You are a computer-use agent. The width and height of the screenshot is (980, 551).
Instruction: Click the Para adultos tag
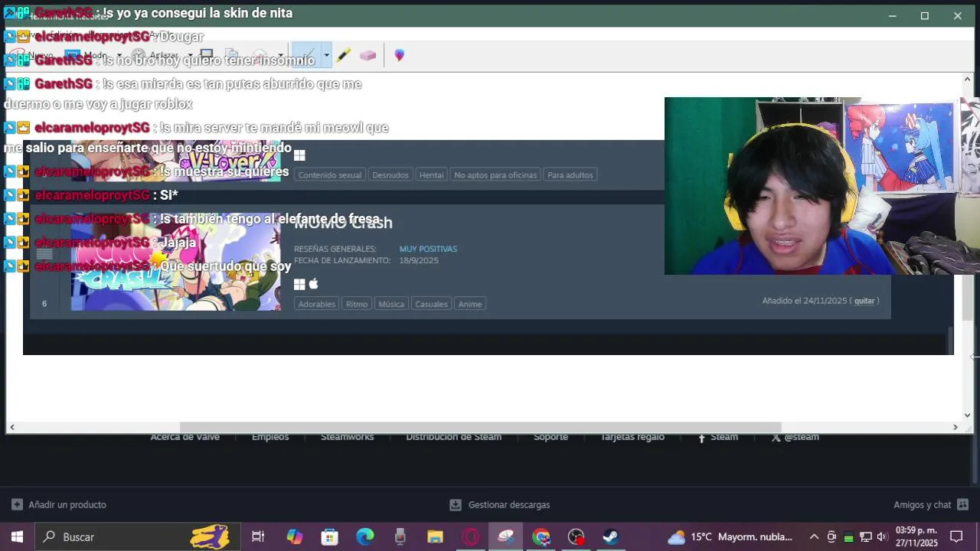(570, 174)
